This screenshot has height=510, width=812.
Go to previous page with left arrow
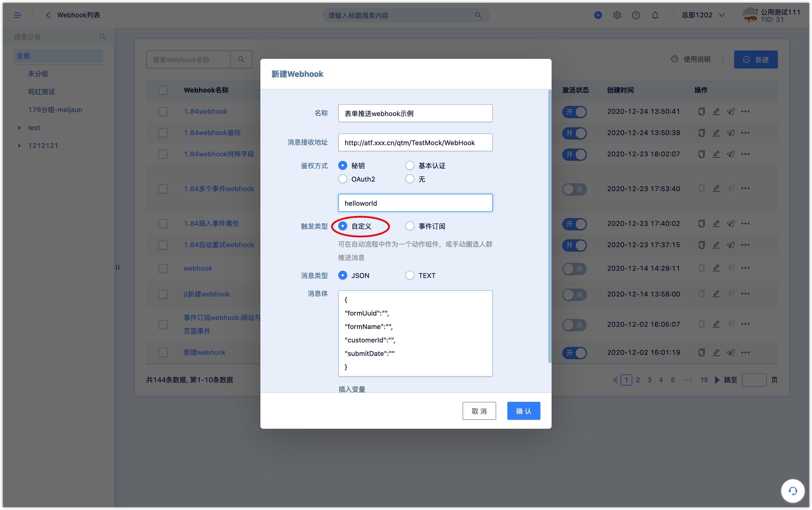coord(615,380)
